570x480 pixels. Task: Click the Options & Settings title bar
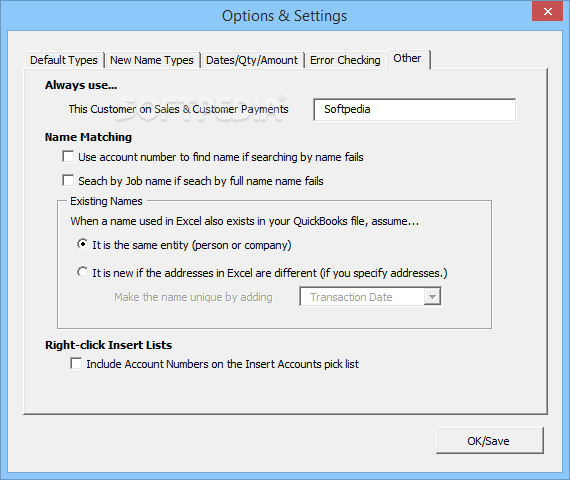click(284, 16)
